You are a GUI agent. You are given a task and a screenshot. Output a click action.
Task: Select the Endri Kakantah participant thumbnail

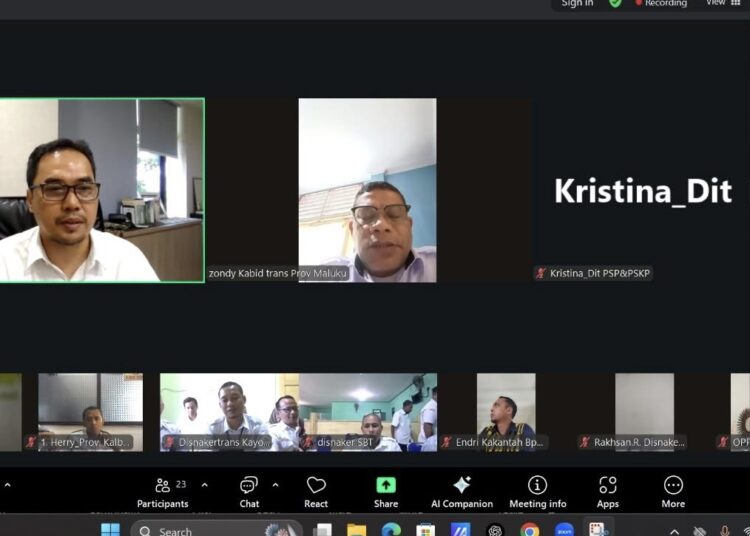[x=506, y=412]
